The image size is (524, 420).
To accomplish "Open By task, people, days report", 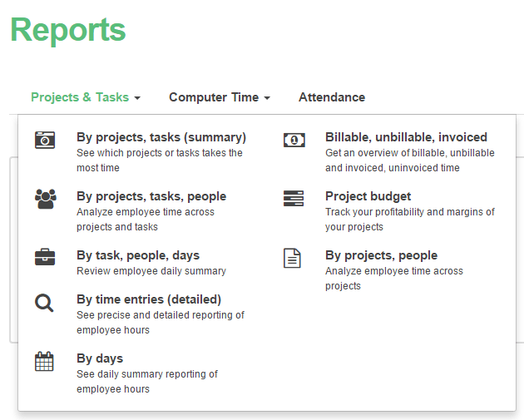I will [x=138, y=255].
